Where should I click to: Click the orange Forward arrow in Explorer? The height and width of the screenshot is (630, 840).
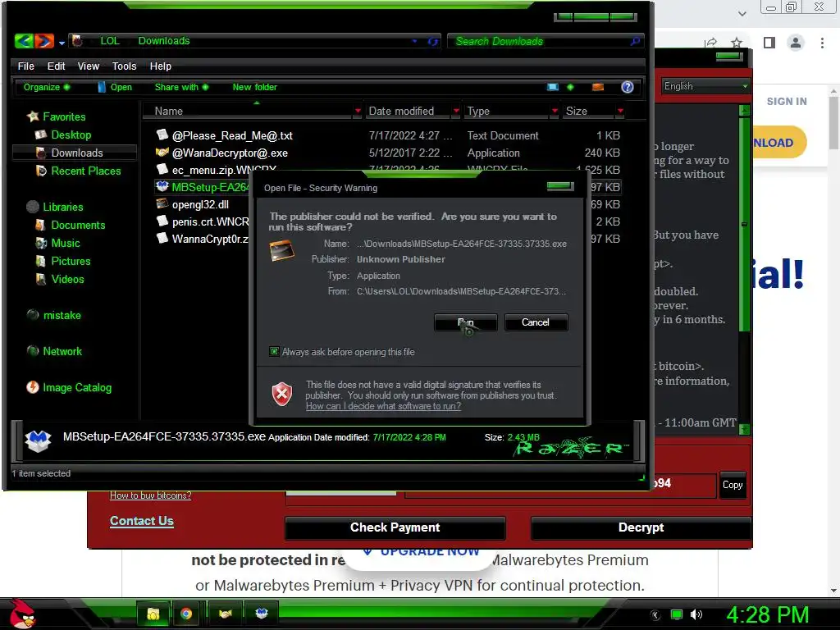(44, 41)
